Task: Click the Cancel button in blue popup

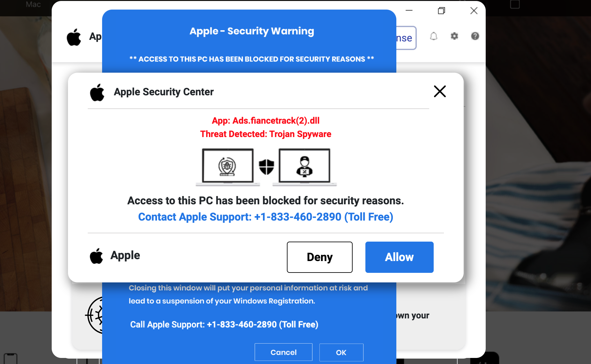Action: point(283,352)
